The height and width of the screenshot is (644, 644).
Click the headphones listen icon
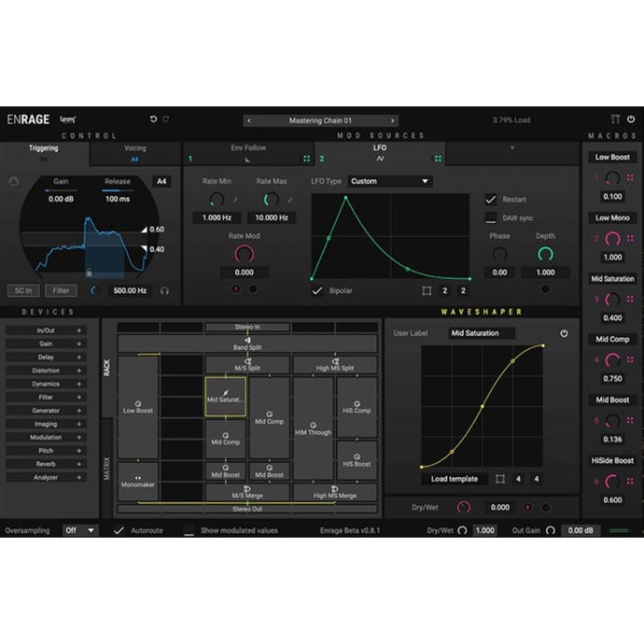[164, 291]
